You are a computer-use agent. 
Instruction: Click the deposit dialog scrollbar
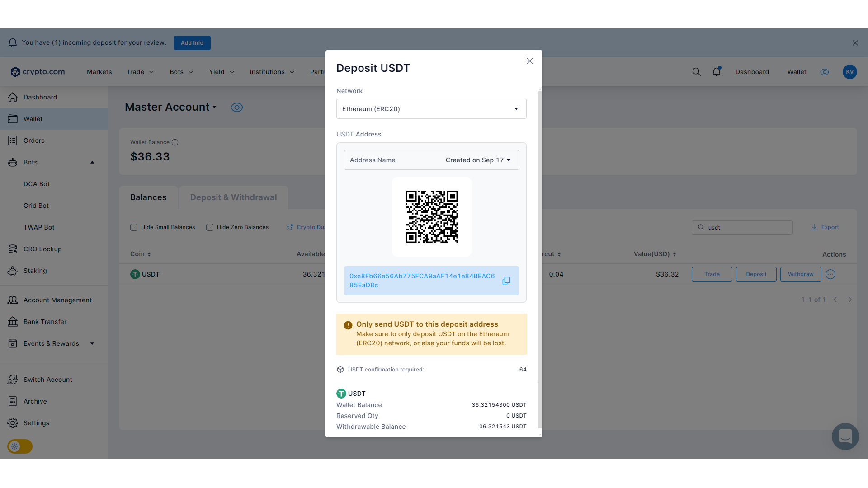(x=540, y=260)
